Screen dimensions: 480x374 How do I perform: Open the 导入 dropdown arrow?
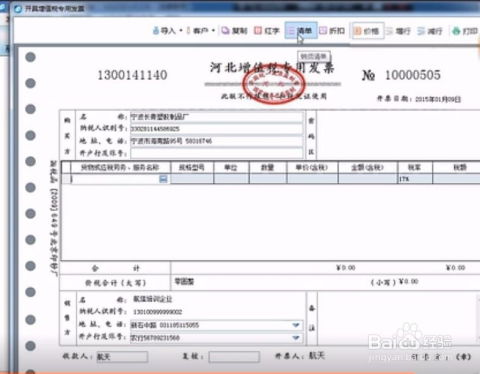click(181, 31)
